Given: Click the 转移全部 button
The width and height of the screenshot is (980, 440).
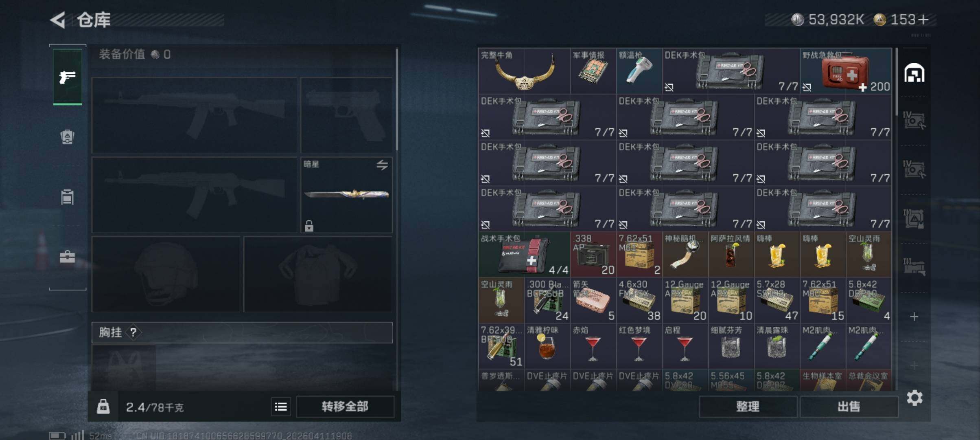Looking at the screenshot, I should 345,407.
